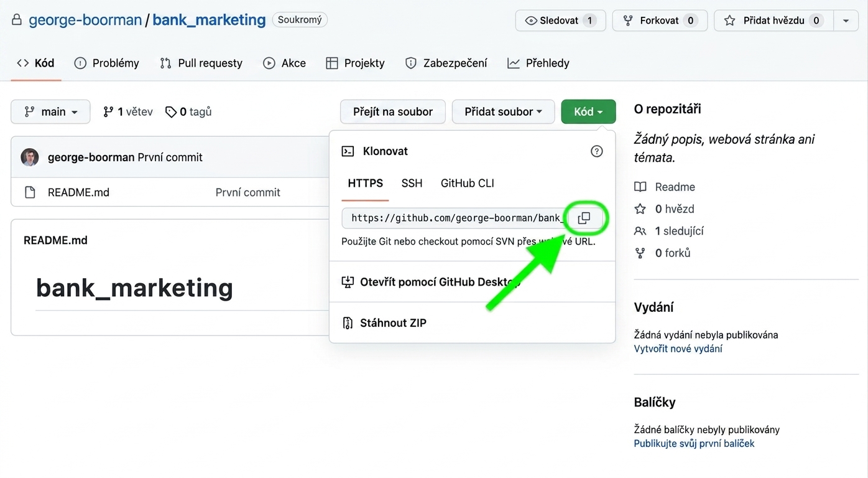Open the Akce tab

284,63
